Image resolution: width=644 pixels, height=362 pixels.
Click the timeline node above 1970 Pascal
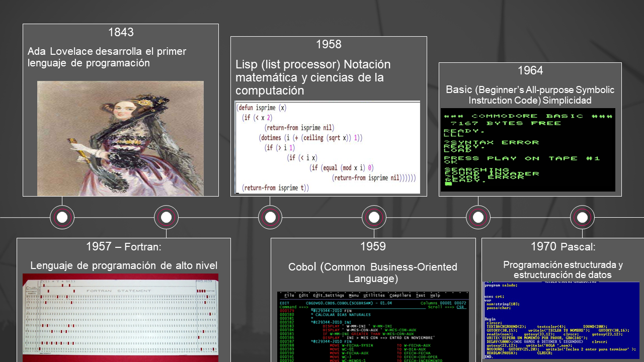click(582, 217)
